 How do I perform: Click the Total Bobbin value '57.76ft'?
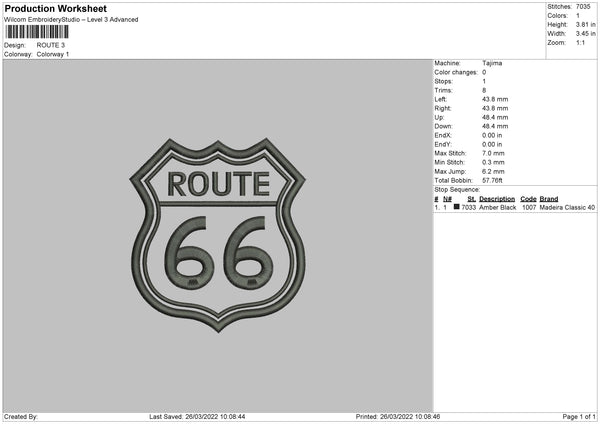[x=492, y=180]
